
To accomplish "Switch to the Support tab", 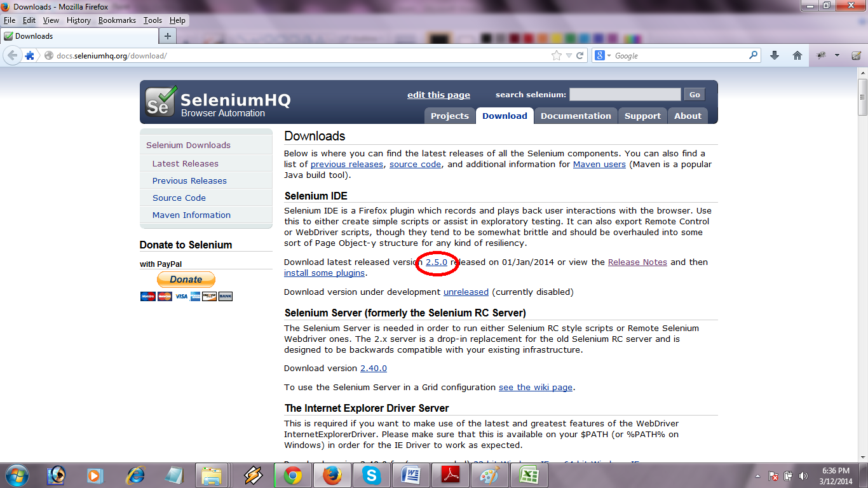I will pyautogui.click(x=642, y=116).
